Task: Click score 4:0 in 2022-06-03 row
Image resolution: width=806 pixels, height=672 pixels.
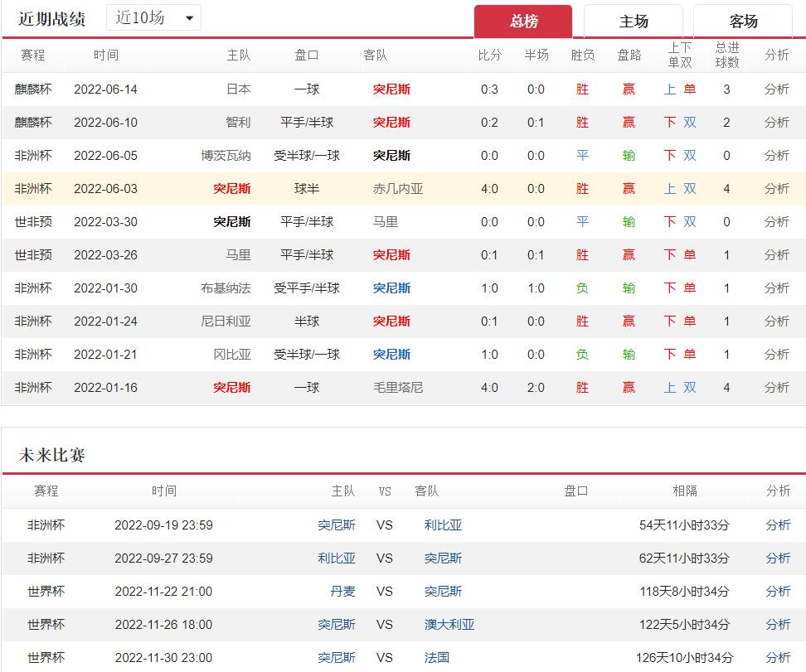Action: coord(489,189)
